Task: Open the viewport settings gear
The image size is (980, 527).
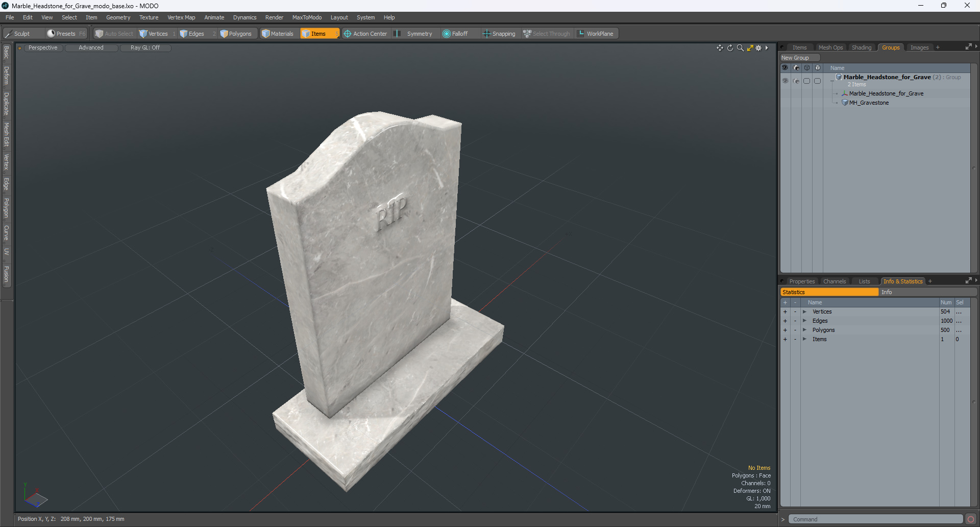Action: [759, 48]
